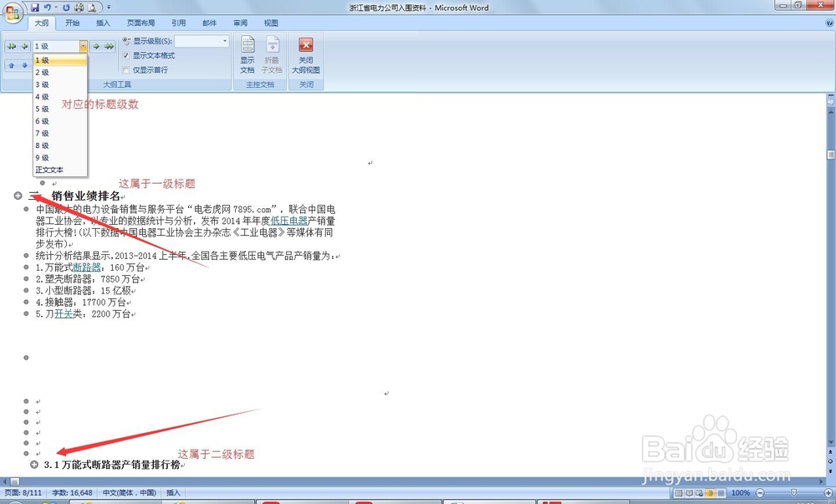This screenshot has height=504, width=836.
Task: Open Customize Quick Access Toolbar arrow
Action: [x=109, y=8]
